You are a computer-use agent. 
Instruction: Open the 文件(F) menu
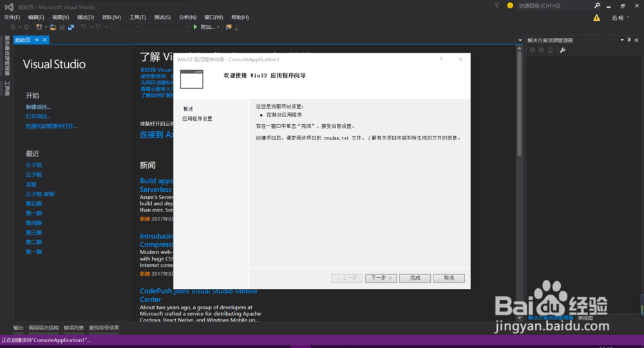point(12,17)
